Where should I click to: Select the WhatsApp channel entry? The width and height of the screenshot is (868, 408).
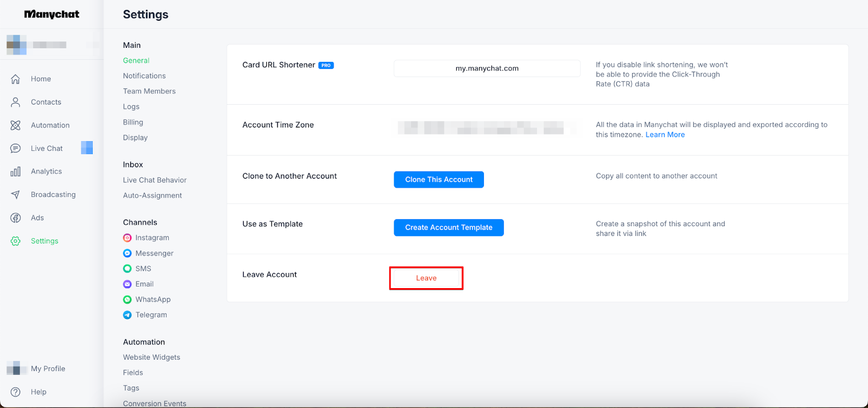click(152, 299)
